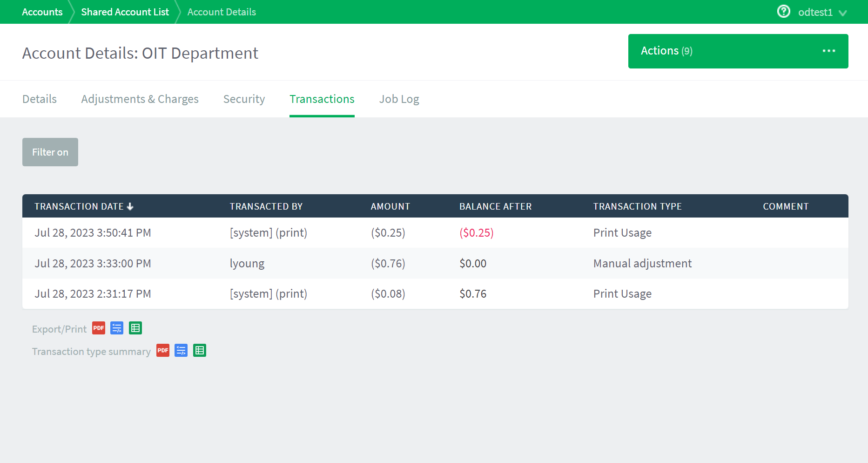Open Transaction type summary spreadsheet report
Image resolution: width=868 pixels, height=463 pixels.
pyautogui.click(x=200, y=351)
